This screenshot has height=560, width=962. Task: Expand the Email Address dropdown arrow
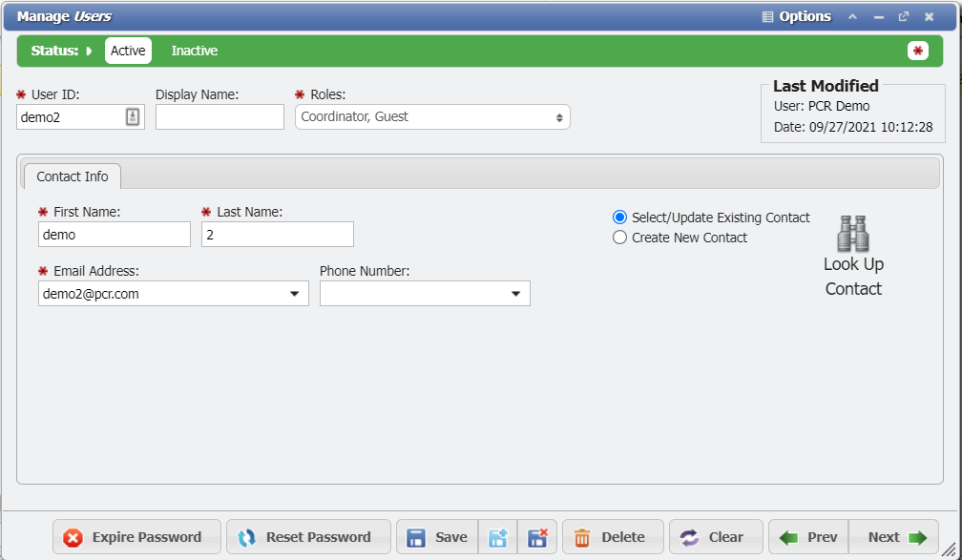tap(294, 294)
